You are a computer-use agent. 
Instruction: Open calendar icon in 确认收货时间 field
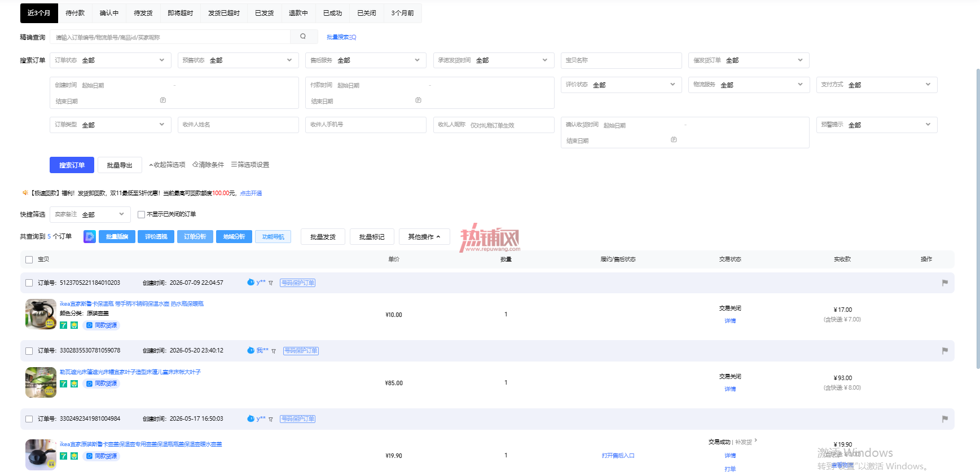coord(674,140)
